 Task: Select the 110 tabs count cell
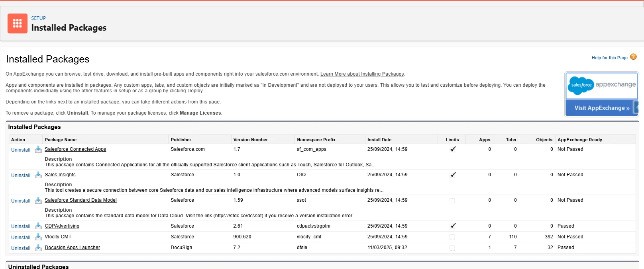513,237
